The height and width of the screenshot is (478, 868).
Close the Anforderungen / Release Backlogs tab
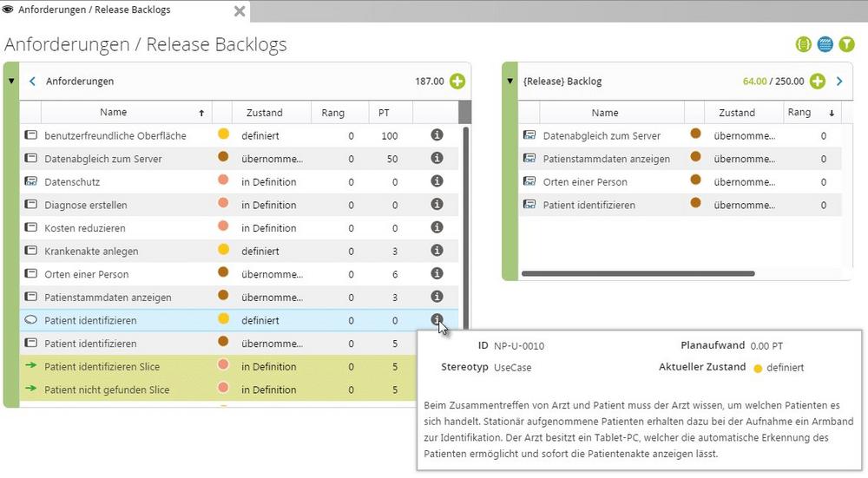click(x=240, y=11)
